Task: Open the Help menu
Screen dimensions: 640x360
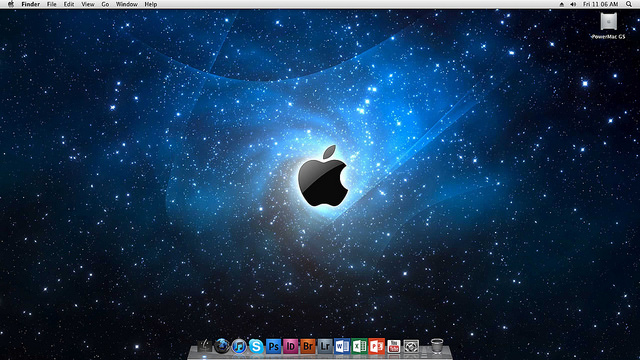Action: tap(151, 4)
